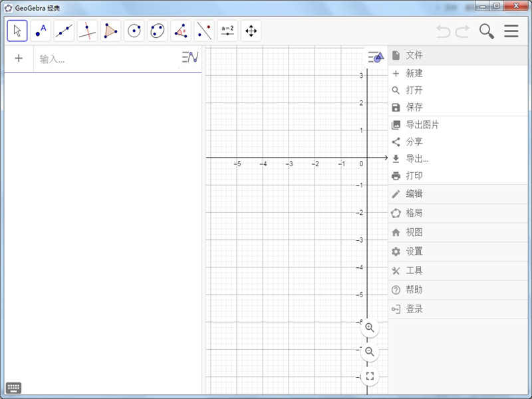This screenshot has width=532, height=399.
Task: Expand the 格局 menu section
Action: tap(458, 213)
